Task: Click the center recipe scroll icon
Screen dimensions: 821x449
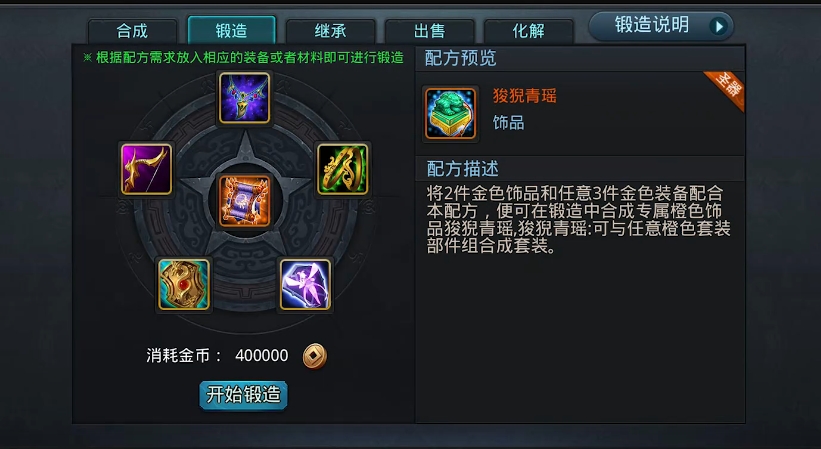Action: pos(245,201)
